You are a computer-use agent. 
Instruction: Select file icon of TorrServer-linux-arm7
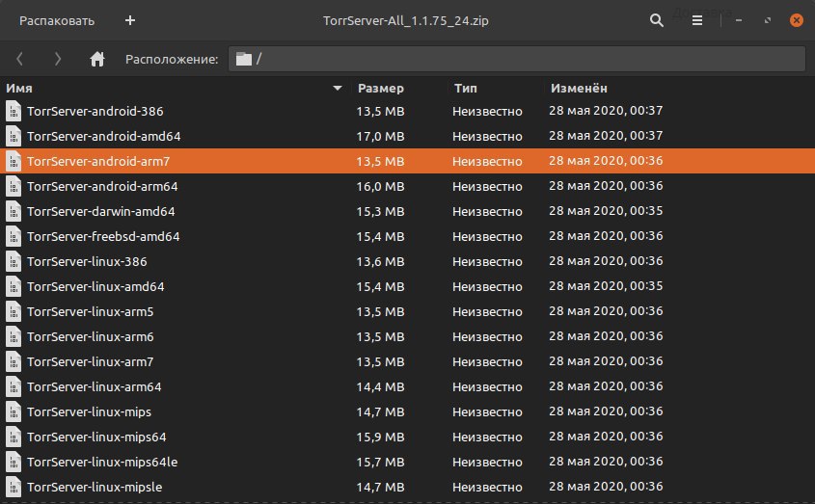point(14,361)
